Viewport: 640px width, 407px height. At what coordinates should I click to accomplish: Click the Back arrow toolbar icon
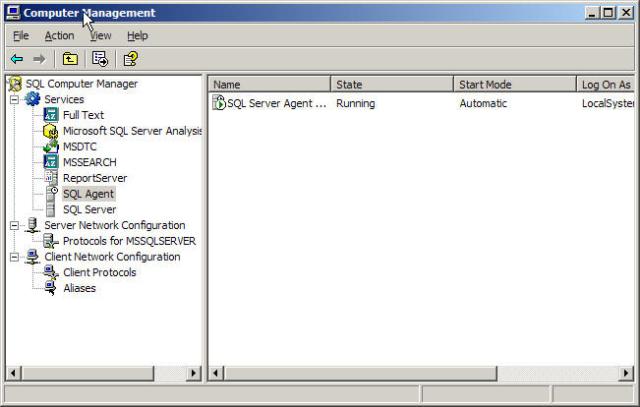[17, 59]
